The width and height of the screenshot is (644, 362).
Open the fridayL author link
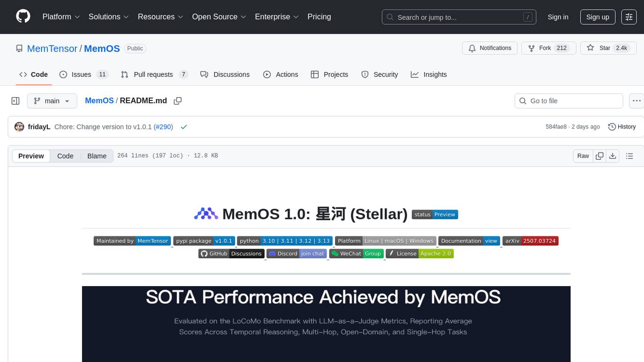click(39, 127)
